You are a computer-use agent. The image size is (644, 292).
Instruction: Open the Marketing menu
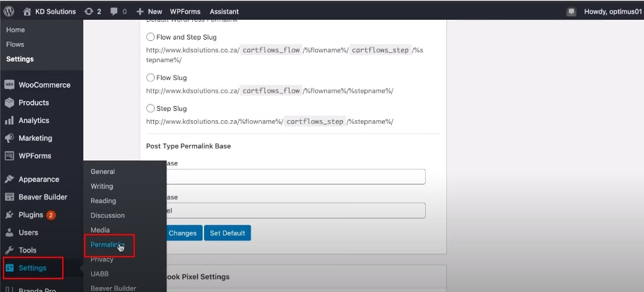(x=35, y=138)
